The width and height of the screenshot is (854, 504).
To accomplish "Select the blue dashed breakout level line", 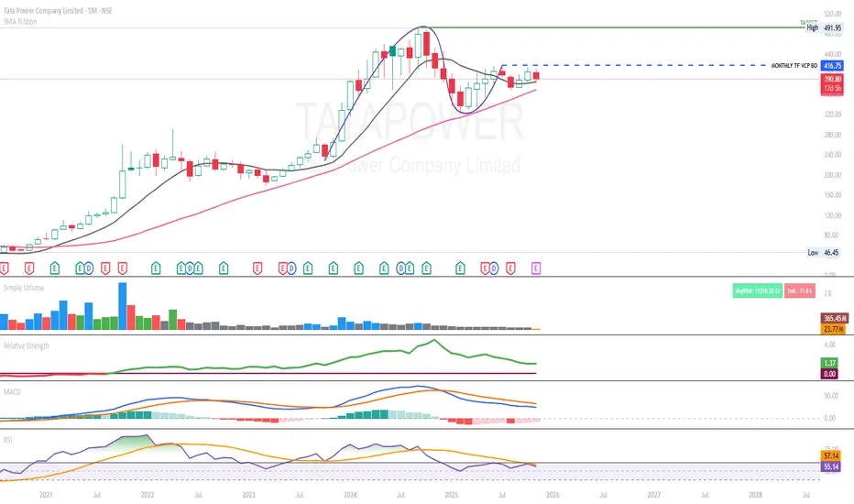I will (634, 65).
